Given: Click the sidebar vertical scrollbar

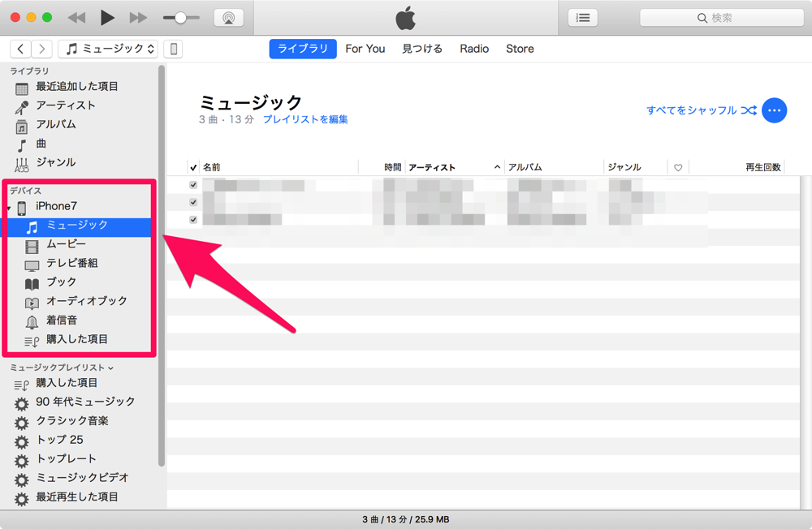Looking at the screenshot, I should [162, 265].
